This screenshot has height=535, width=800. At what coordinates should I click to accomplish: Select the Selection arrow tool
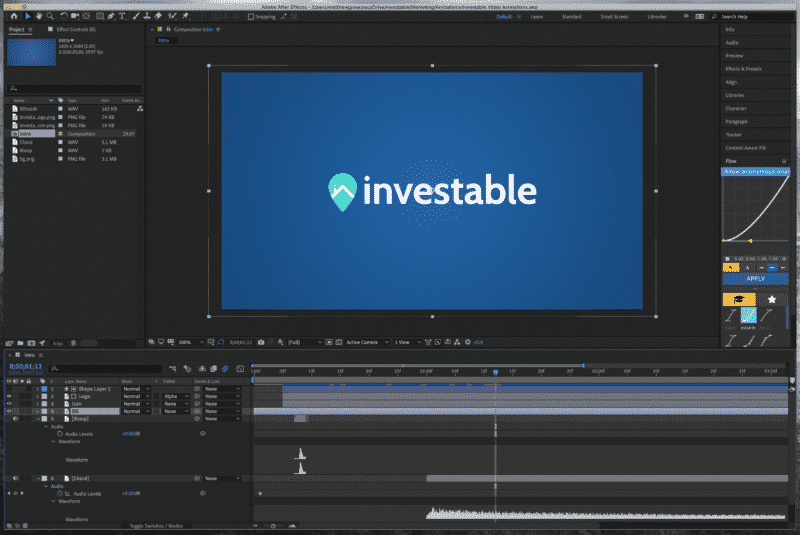point(28,16)
